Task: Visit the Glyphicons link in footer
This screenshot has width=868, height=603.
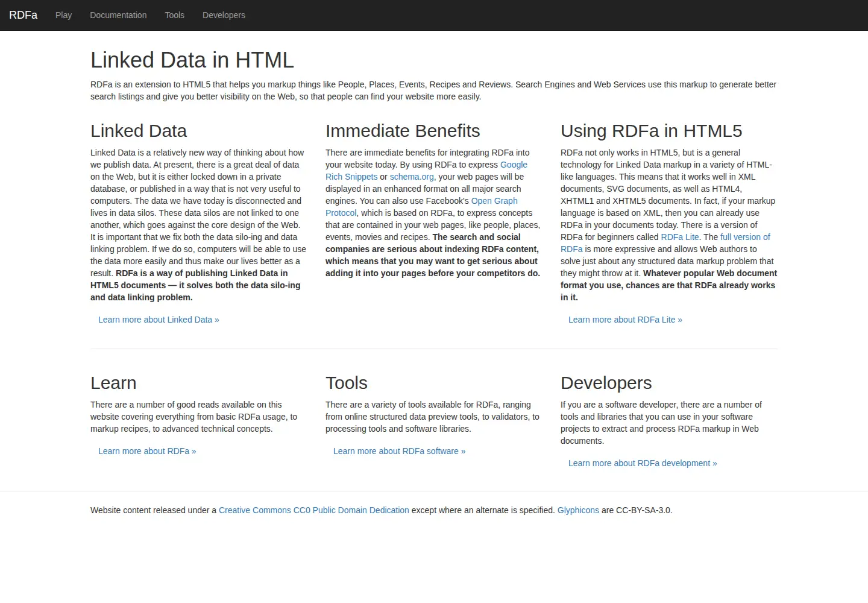Action: (x=578, y=510)
